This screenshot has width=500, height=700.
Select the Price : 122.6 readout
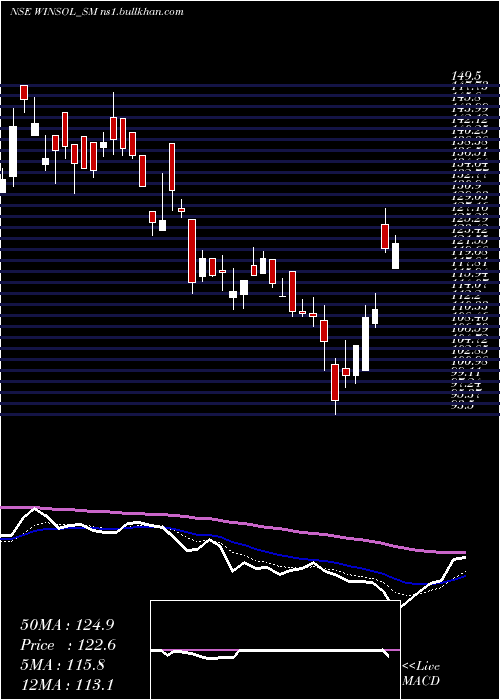pyautogui.click(x=69, y=645)
